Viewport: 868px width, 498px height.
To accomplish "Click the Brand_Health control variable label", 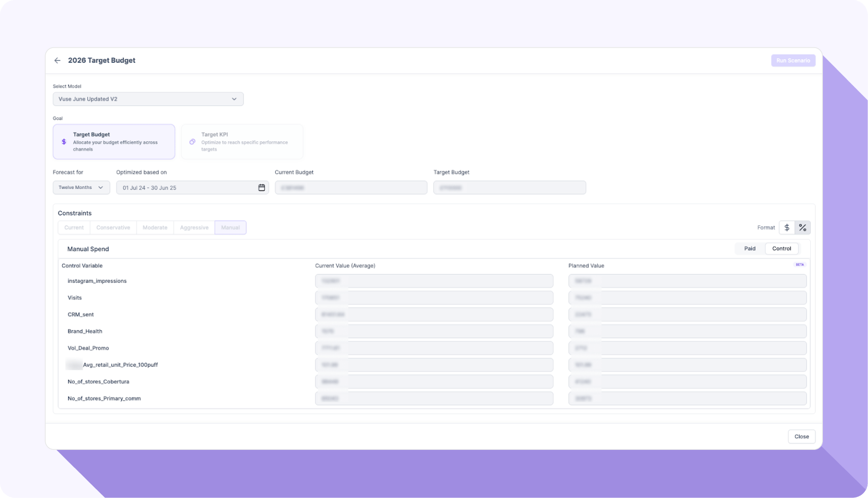I will pyautogui.click(x=85, y=331).
